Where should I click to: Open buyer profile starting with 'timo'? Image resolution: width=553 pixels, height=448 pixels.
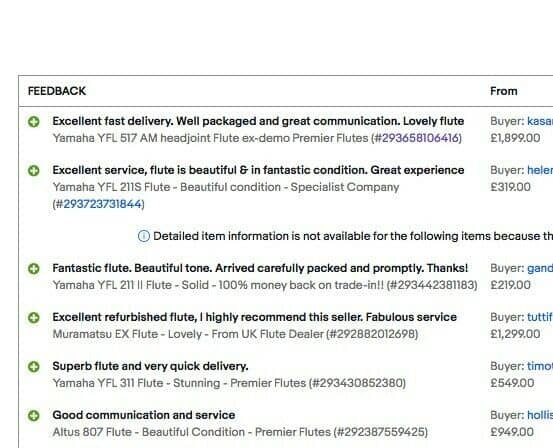pos(540,366)
